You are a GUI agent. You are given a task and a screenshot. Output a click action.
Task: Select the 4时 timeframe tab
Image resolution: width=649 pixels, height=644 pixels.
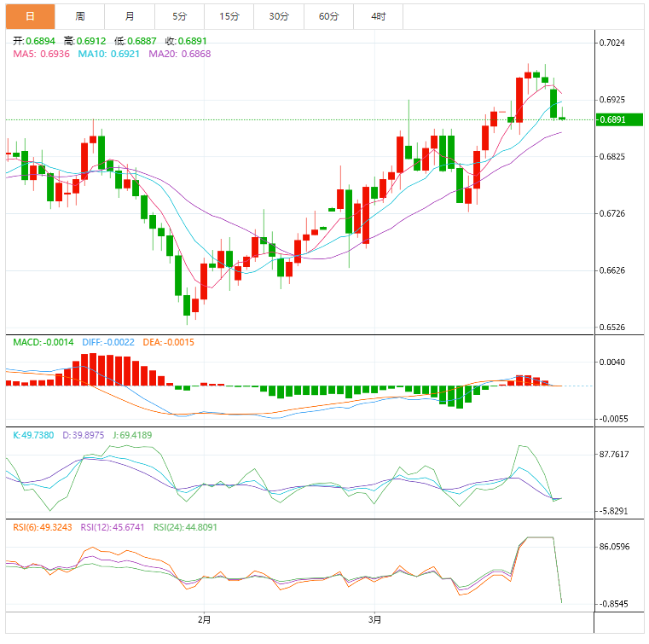tap(379, 16)
